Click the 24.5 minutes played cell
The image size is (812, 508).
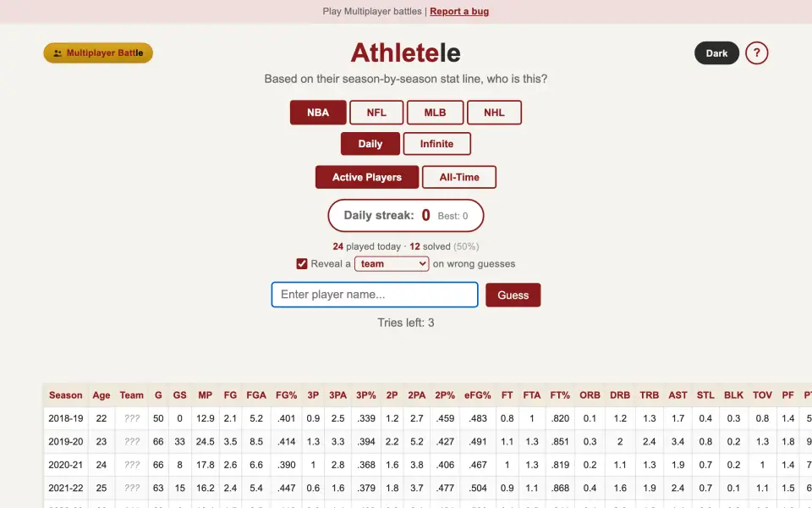click(x=205, y=442)
